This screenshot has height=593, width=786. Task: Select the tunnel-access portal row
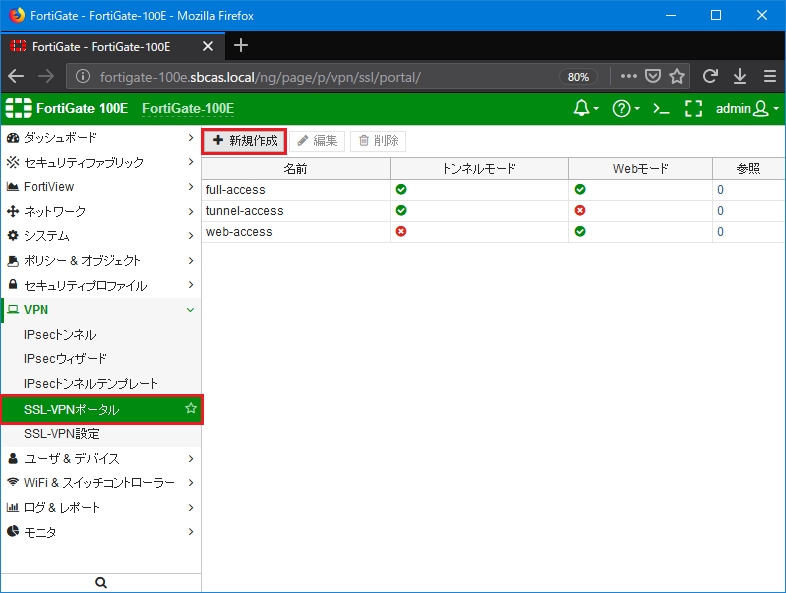pos(493,211)
